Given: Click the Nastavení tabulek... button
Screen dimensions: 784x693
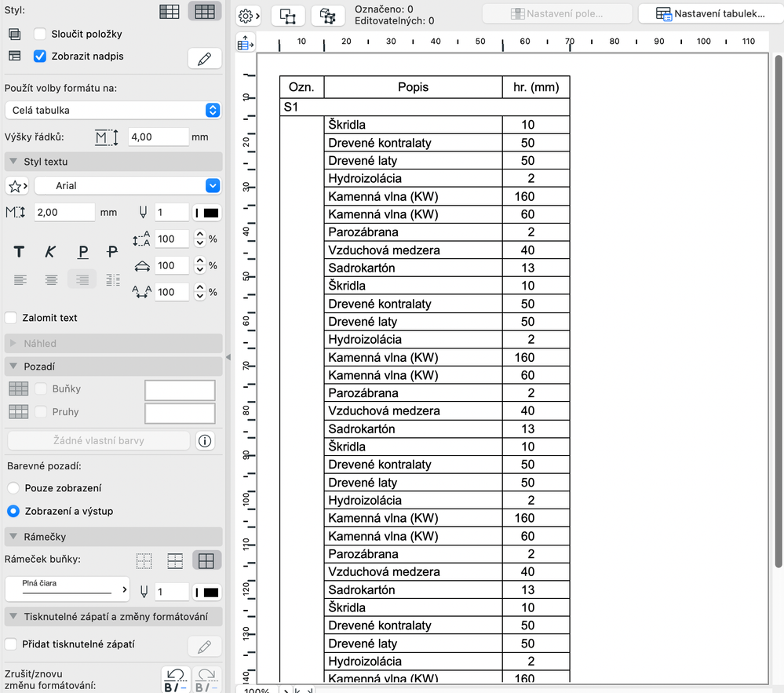Looking at the screenshot, I should [x=711, y=14].
